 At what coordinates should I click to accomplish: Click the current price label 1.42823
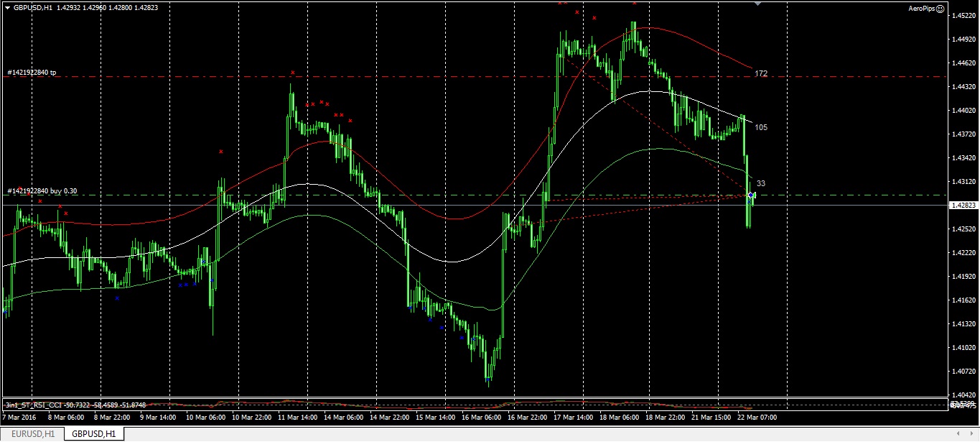pos(962,205)
